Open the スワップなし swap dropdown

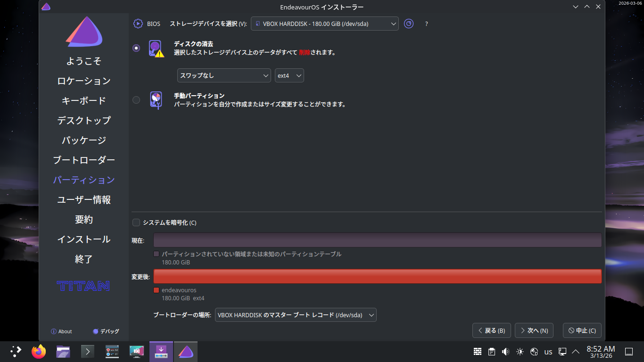224,75
